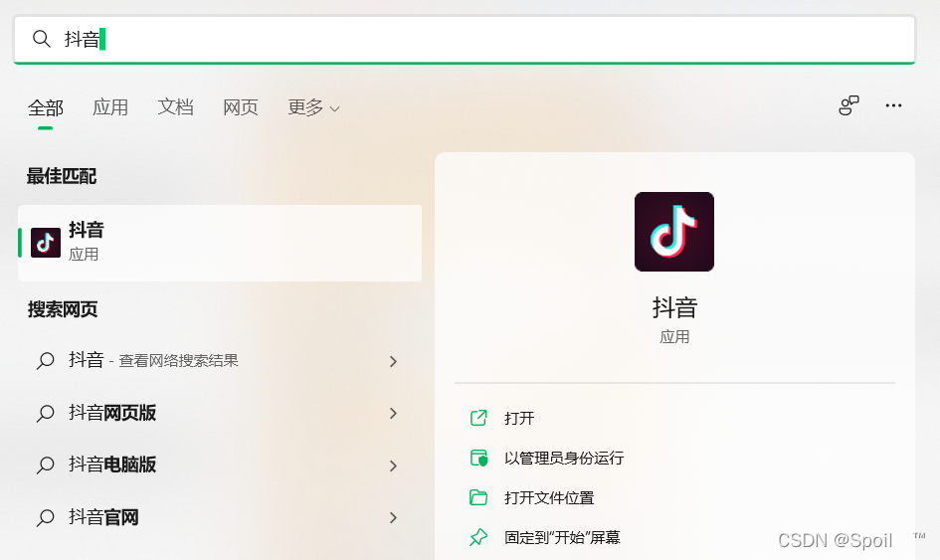Open the 抖音网页版 web suggestion
Image resolution: width=940 pixels, height=560 pixels.
coord(220,413)
